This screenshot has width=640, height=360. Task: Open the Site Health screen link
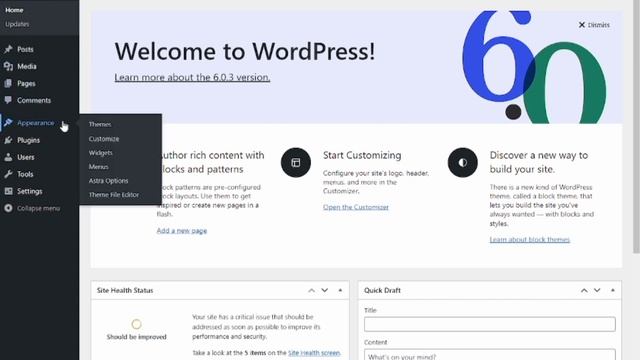pos(314,353)
